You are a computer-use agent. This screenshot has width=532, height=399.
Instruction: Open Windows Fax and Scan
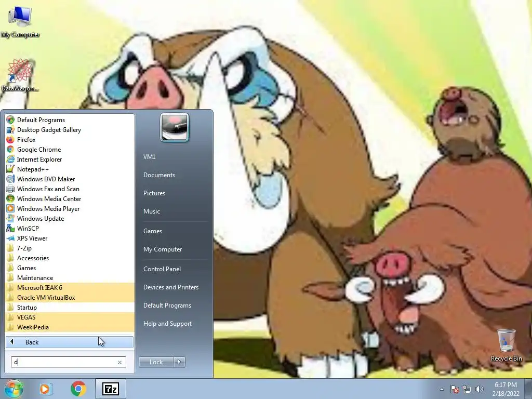(70, 189)
